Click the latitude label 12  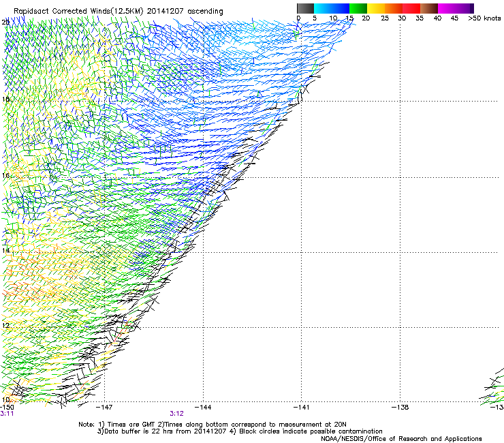(x=5, y=326)
